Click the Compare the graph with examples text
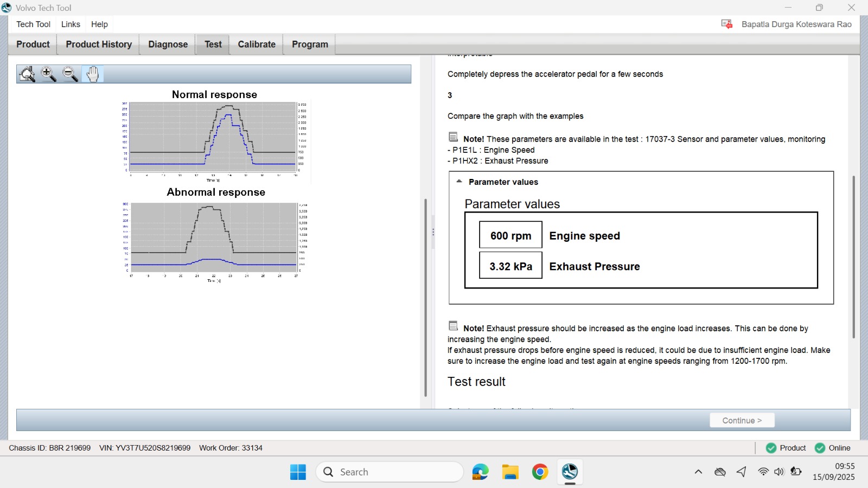868x488 pixels. tap(515, 116)
